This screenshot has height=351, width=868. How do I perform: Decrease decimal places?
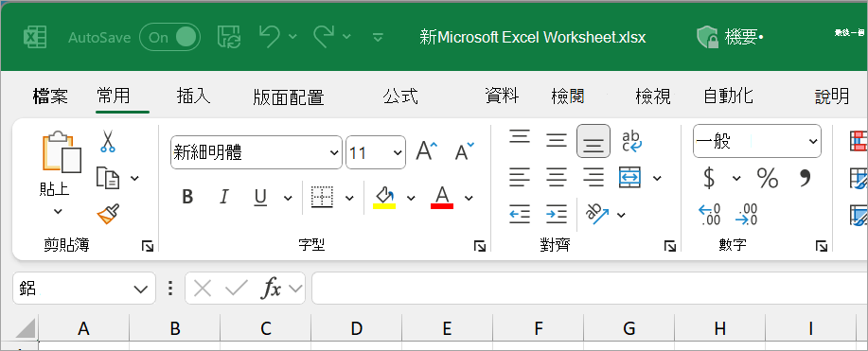point(746,215)
